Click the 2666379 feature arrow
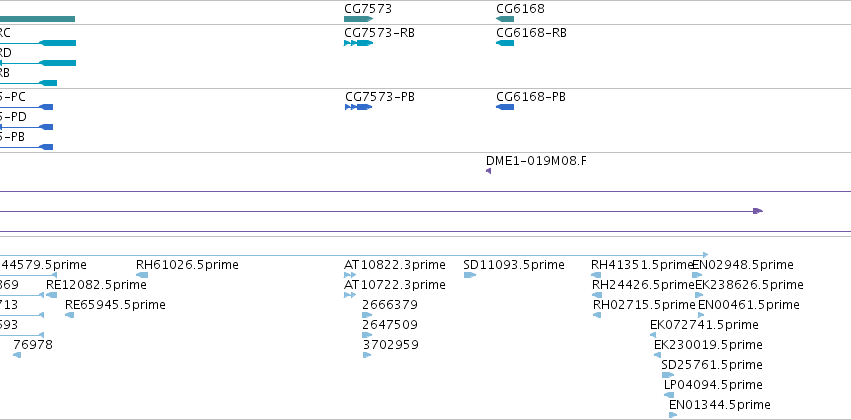Screen dimensions: 851x420 367,315
